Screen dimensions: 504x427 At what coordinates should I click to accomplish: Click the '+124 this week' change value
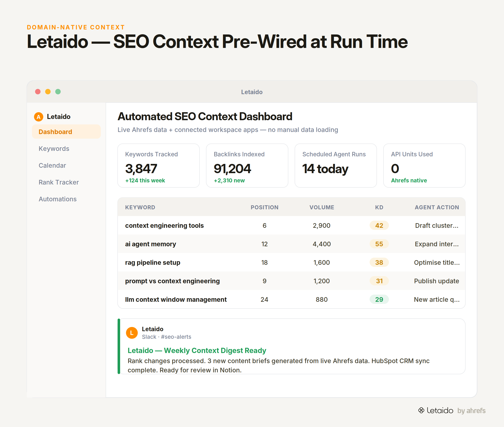point(145,181)
